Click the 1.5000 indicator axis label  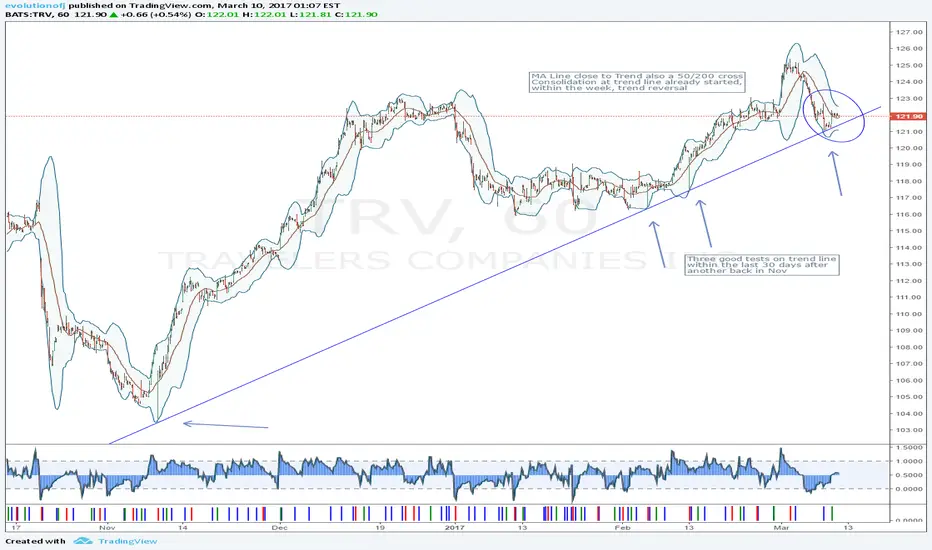click(909, 448)
